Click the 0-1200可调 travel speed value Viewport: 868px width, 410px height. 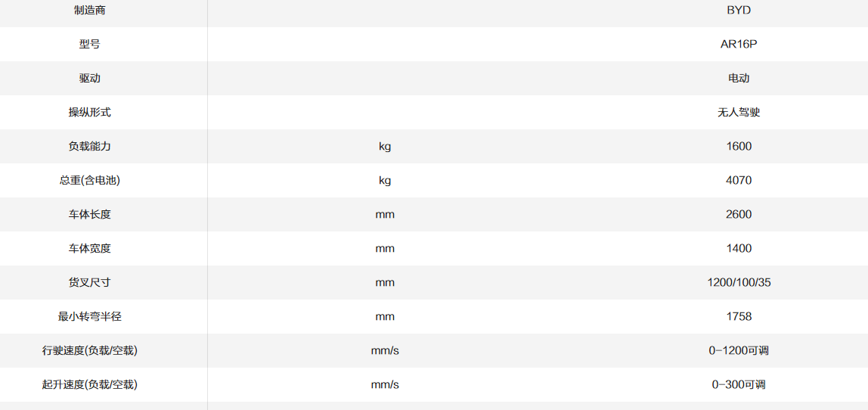[739, 350]
